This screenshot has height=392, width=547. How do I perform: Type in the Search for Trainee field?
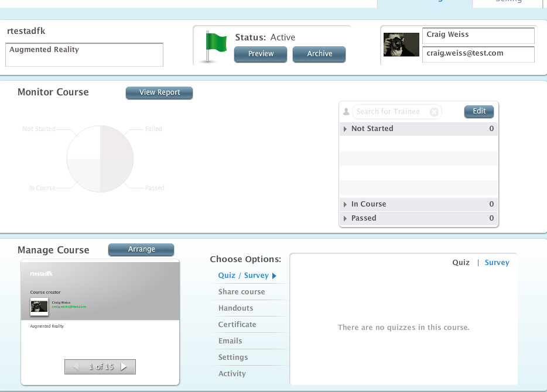pos(389,112)
